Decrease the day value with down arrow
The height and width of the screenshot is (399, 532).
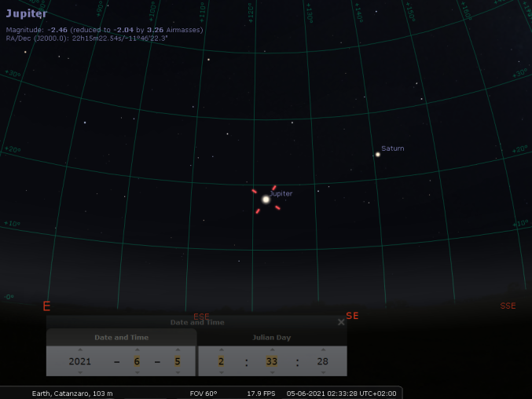[x=178, y=372]
